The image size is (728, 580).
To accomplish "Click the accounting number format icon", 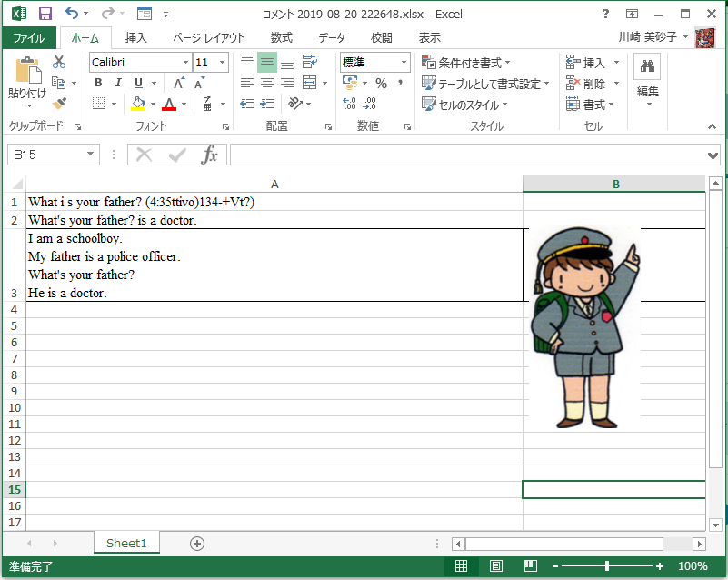I will click(350, 83).
